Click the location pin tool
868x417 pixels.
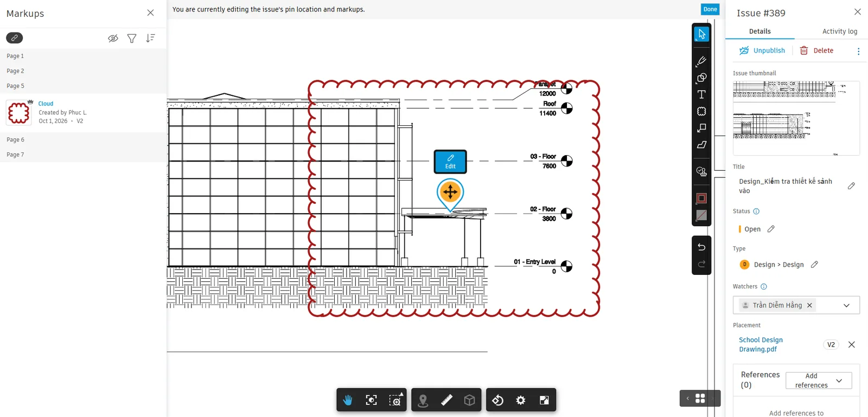click(423, 400)
